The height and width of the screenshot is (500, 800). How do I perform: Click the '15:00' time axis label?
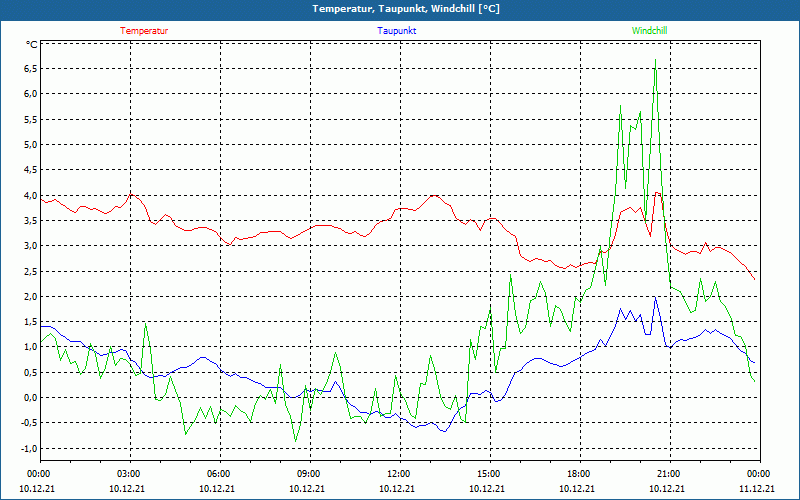(489, 474)
